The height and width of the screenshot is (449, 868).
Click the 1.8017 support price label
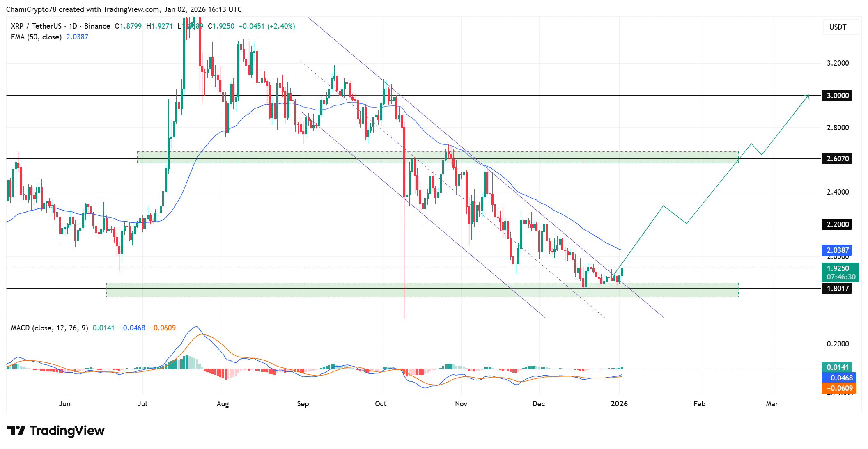coord(837,289)
